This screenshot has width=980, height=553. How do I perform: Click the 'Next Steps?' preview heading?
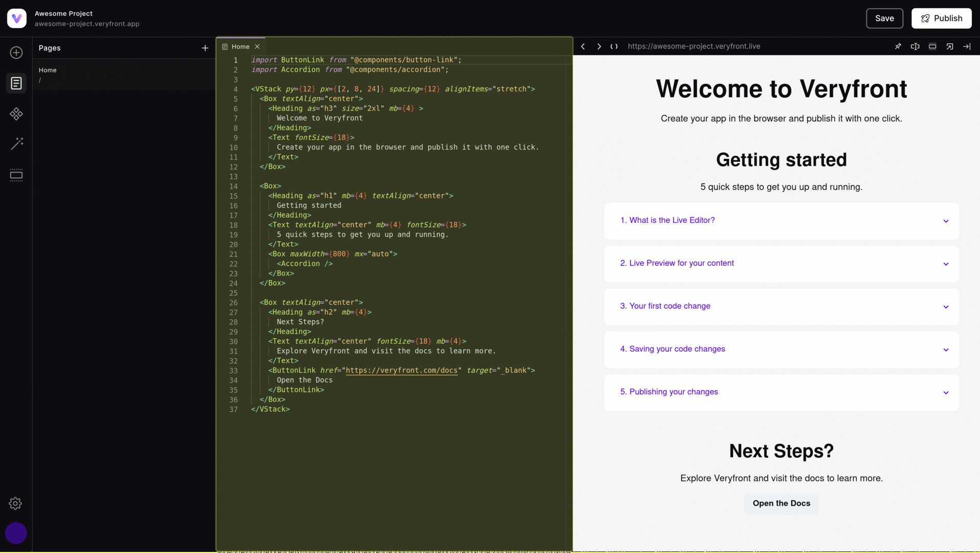(x=781, y=451)
